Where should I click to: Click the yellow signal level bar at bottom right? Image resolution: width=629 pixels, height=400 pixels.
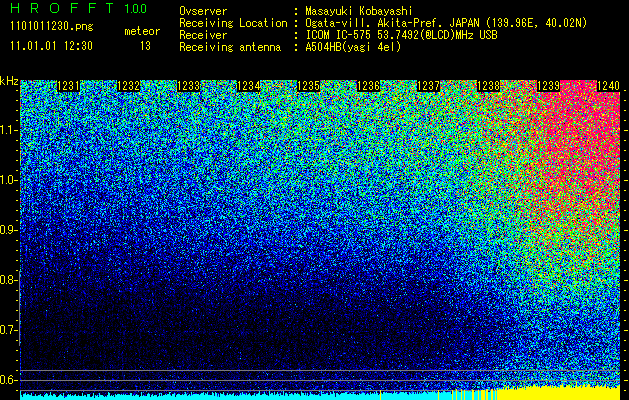558,394
